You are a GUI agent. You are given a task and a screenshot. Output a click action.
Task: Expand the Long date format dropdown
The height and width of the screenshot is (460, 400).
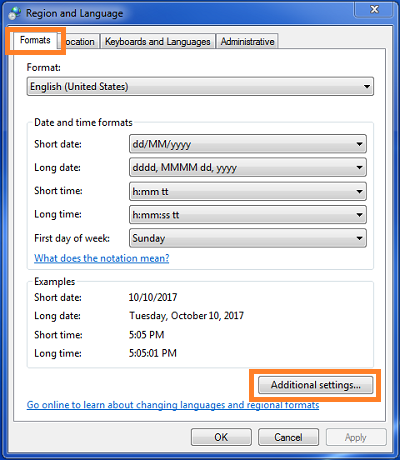coord(248,167)
